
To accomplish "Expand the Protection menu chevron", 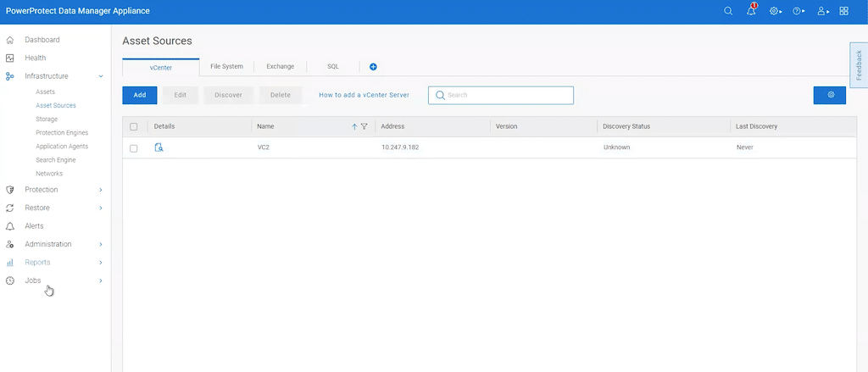I will (x=101, y=190).
